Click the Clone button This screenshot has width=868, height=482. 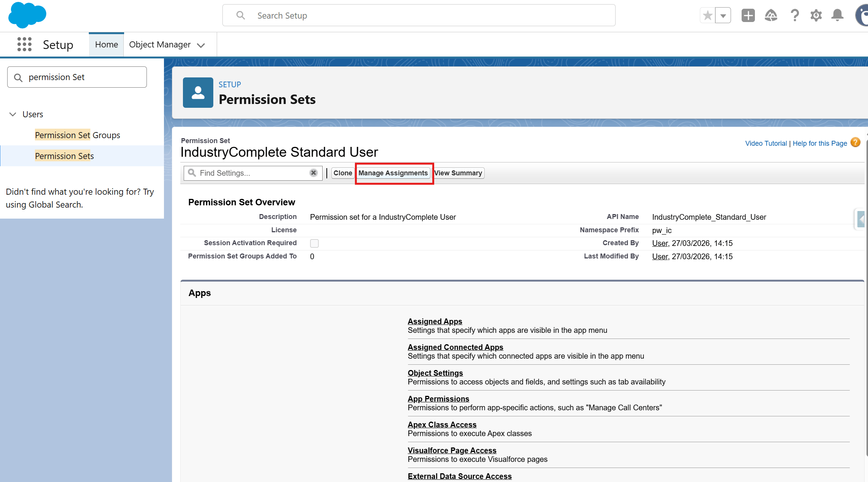click(343, 173)
